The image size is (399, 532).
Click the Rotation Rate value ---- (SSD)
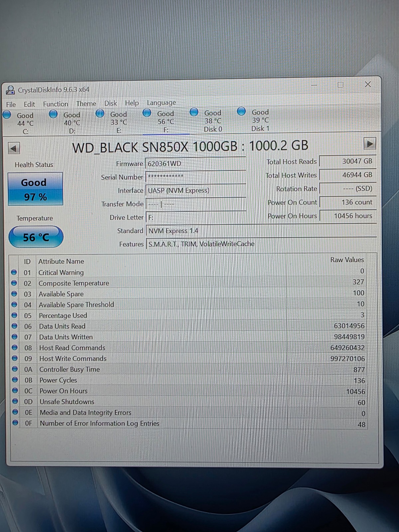click(348, 188)
